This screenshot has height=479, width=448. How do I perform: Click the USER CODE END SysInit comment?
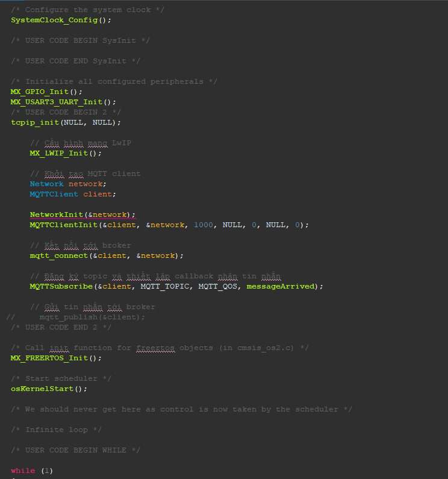pyautogui.click(x=75, y=61)
